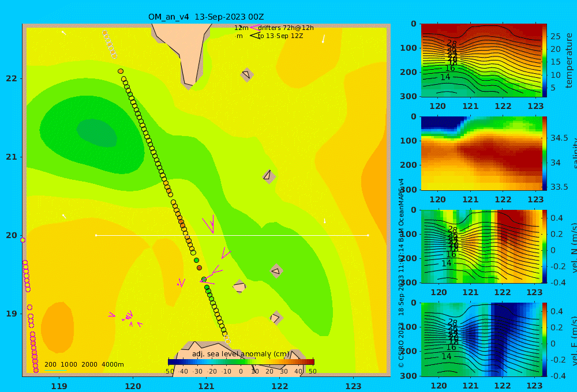Open the northward velocity section panel

[481, 246]
